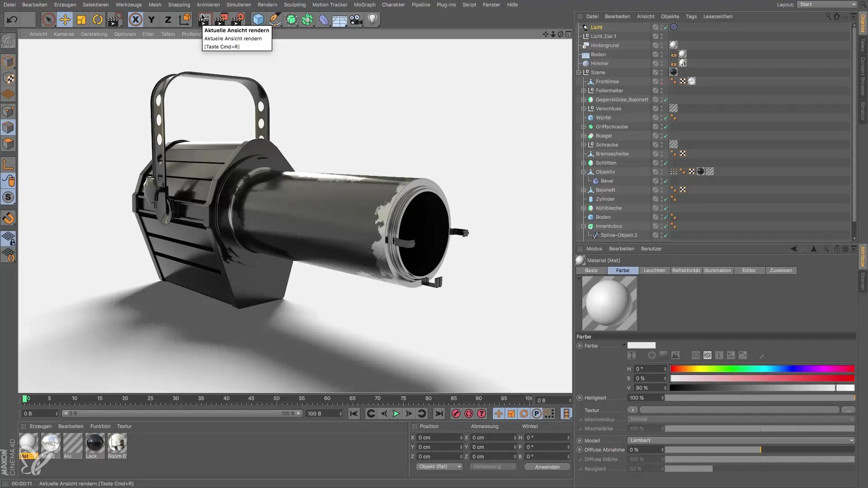
Task: Expand the Folienhalter object
Action: (x=584, y=90)
